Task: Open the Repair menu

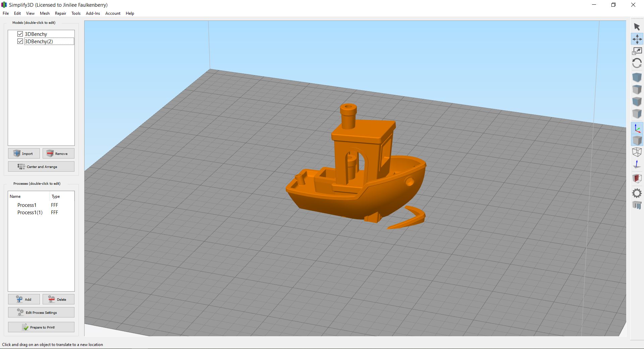Action: click(60, 13)
